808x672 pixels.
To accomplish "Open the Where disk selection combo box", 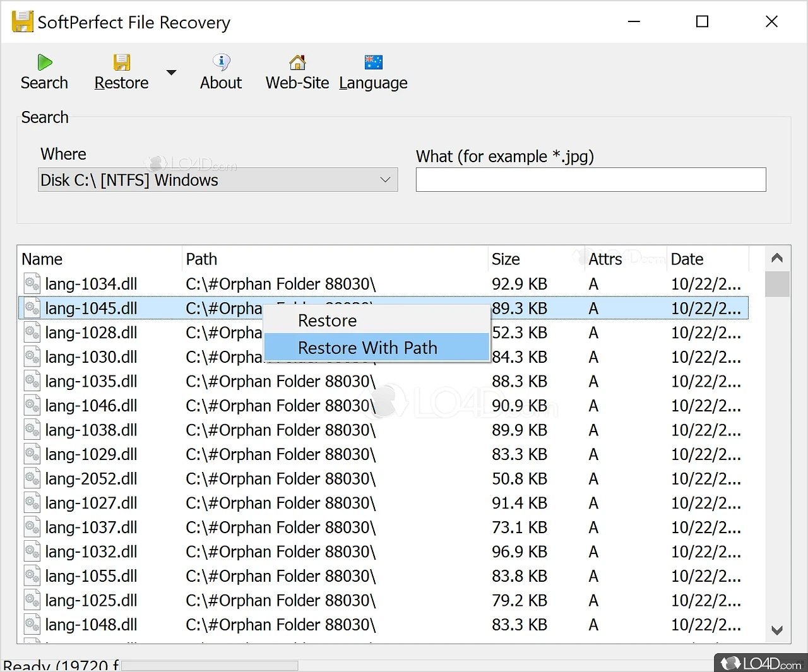I will 218,180.
